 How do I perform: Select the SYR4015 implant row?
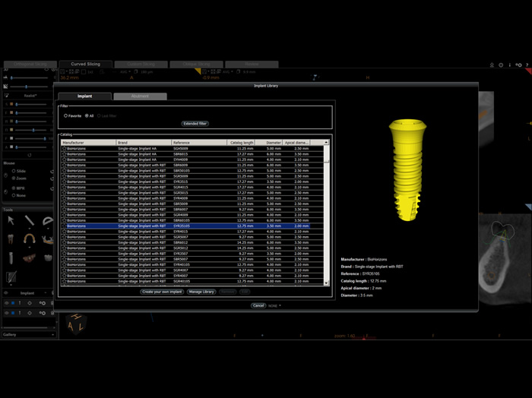185,232
